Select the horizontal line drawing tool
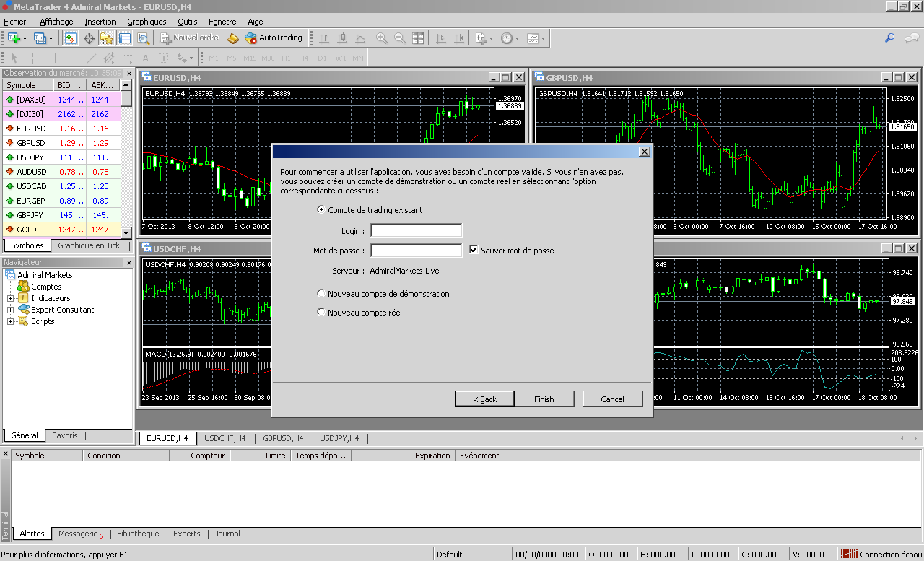924x561 pixels. [73, 57]
